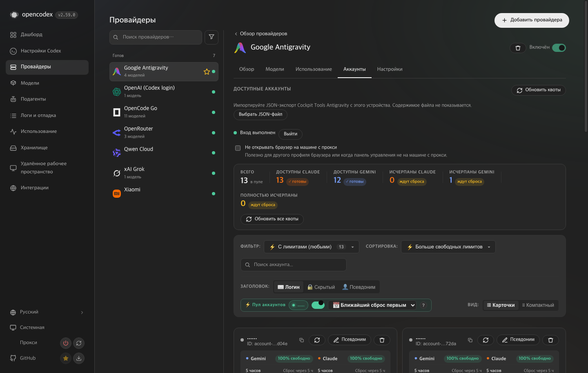Click the GitHub star icon
This screenshot has height=373, width=588.
pyautogui.click(x=66, y=358)
